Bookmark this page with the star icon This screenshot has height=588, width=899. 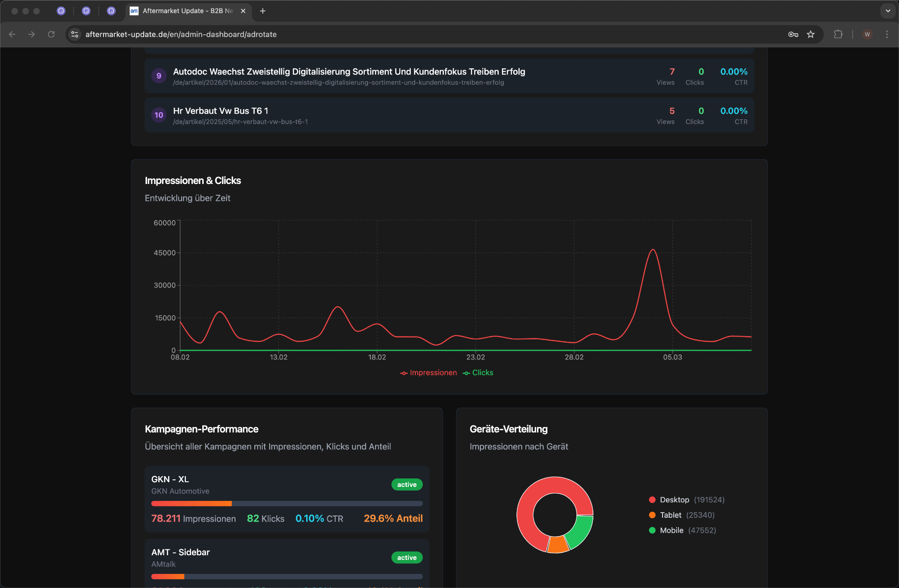click(811, 34)
